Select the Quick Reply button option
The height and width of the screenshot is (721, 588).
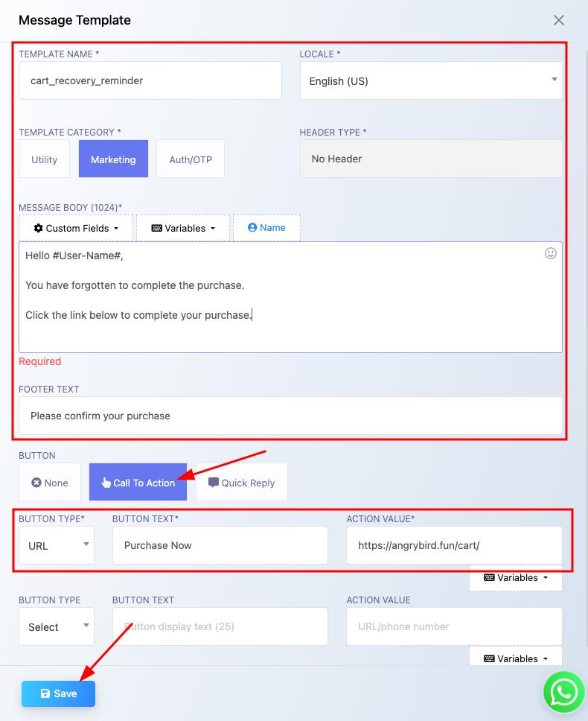pyautogui.click(x=242, y=483)
